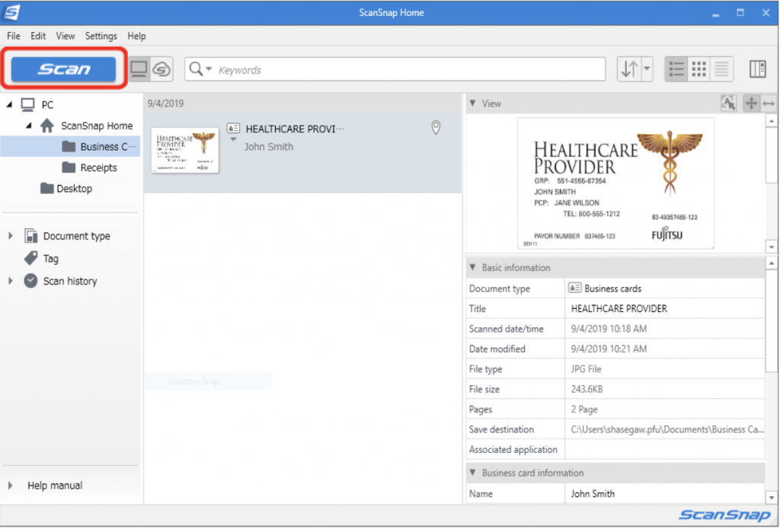Click the blue Scan button
This screenshot has width=780, height=532.
tap(63, 68)
